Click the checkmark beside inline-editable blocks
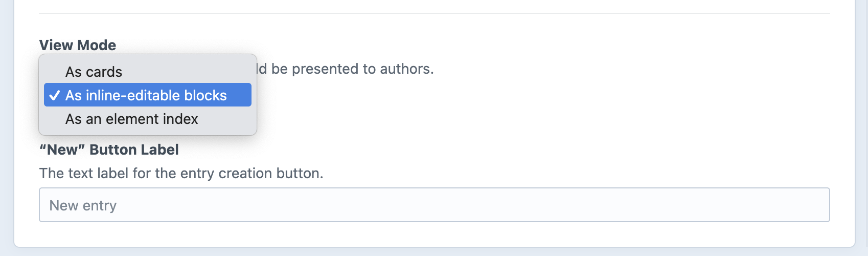The image size is (868, 256). 54,96
